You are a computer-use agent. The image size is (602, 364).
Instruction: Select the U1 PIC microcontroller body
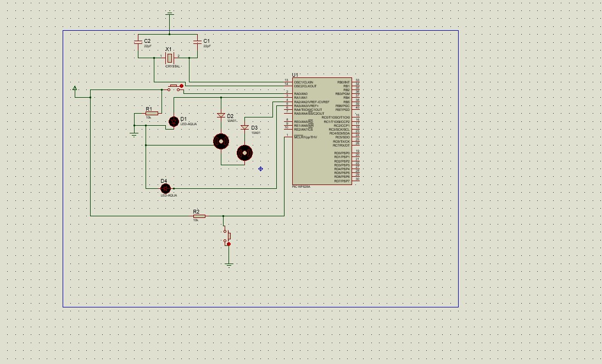click(322, 131)
